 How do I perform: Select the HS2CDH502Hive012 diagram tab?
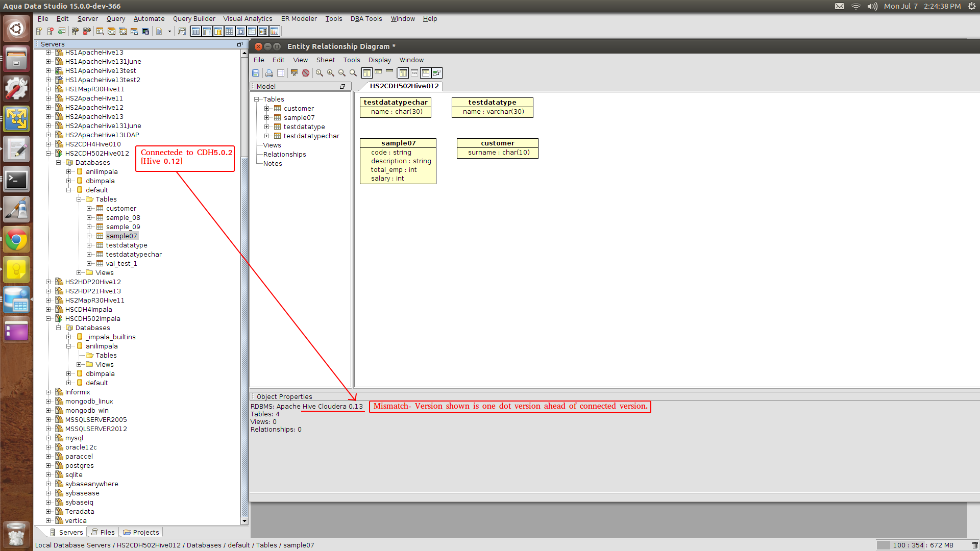[x=404, y=86]
